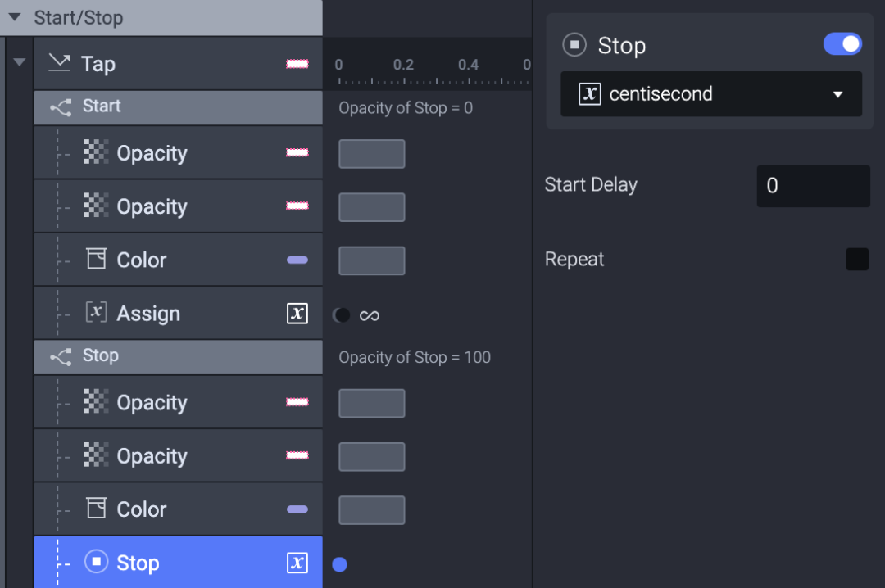Select the Color response under Stop

point(179,509)
